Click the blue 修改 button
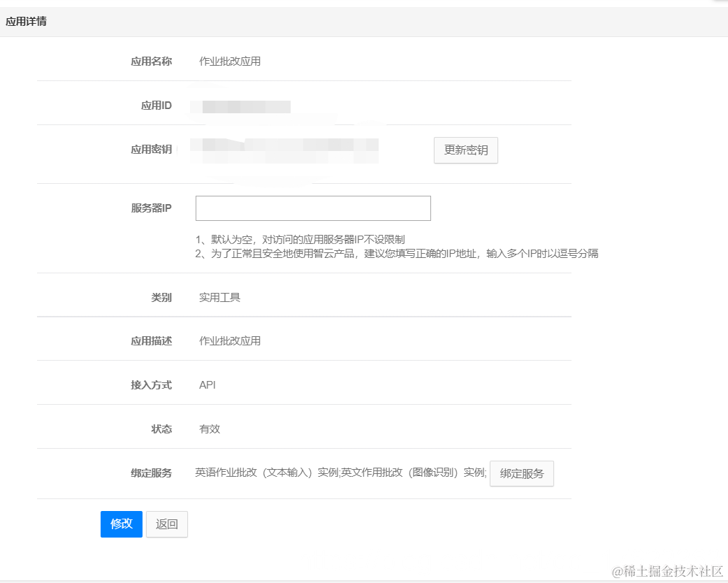The image size is (728, 583). (121, 524)
